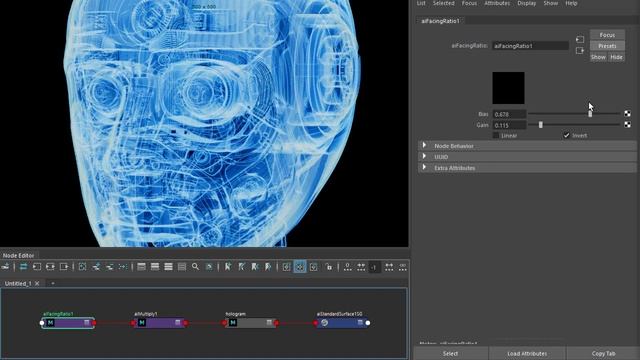Open the List menu

pos(421,3)
